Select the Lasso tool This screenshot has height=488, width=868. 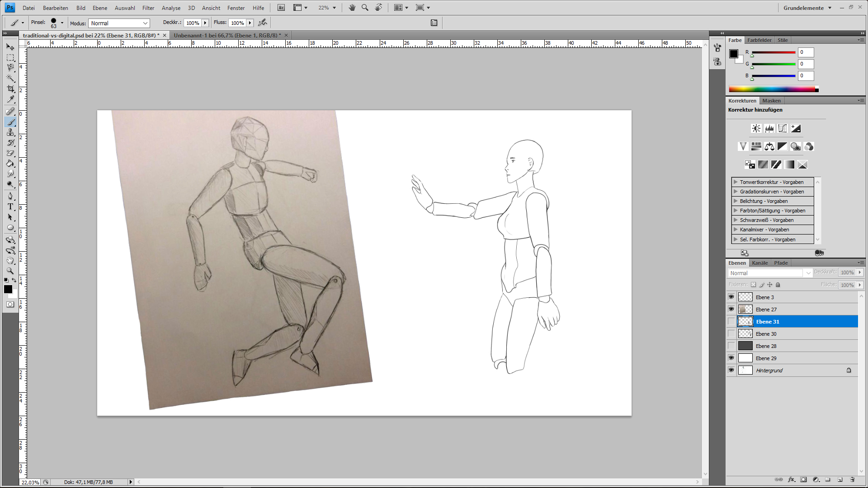coord(10,68)
